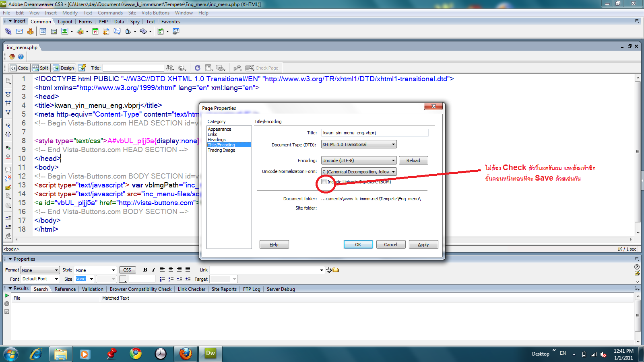Collapse the Properties panel
The image size is (644, 362).
[10, 259]
